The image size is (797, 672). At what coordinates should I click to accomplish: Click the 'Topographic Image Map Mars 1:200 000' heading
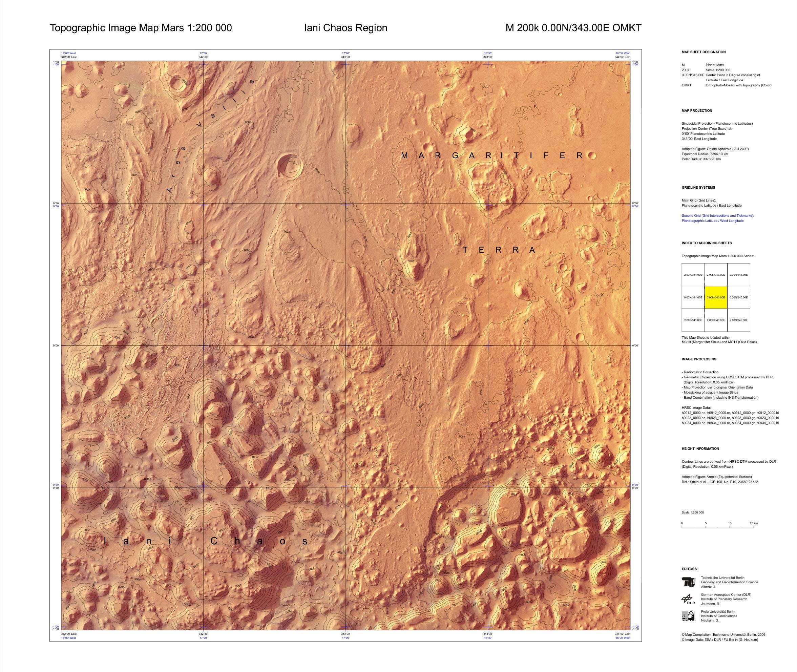click(x=141, y=28)
